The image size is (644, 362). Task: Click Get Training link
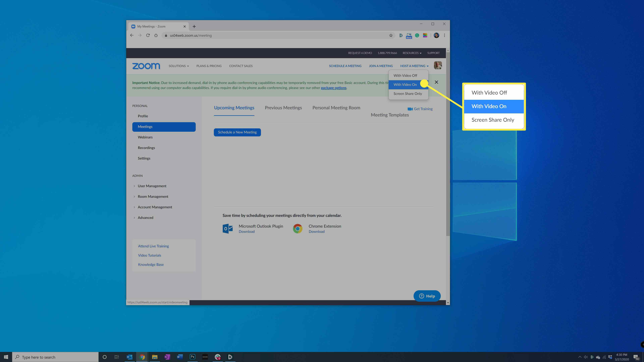pyautogui.click(x=420, y=109)
